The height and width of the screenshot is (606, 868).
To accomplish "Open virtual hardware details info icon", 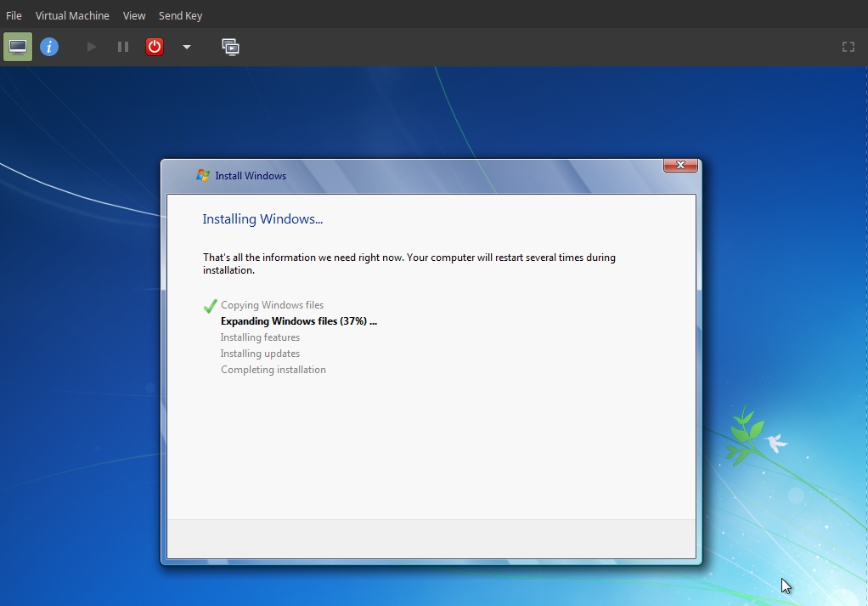I will click(x=49, y=47).
